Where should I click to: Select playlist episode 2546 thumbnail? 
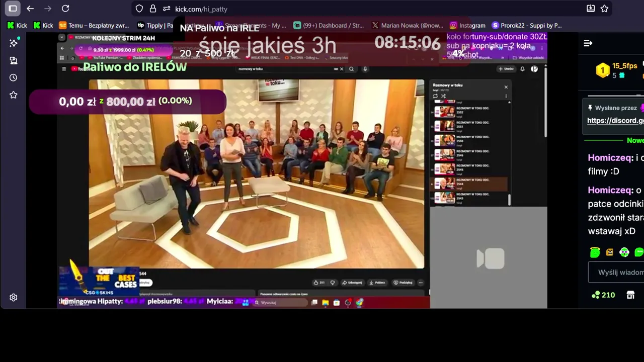point(444,154)
